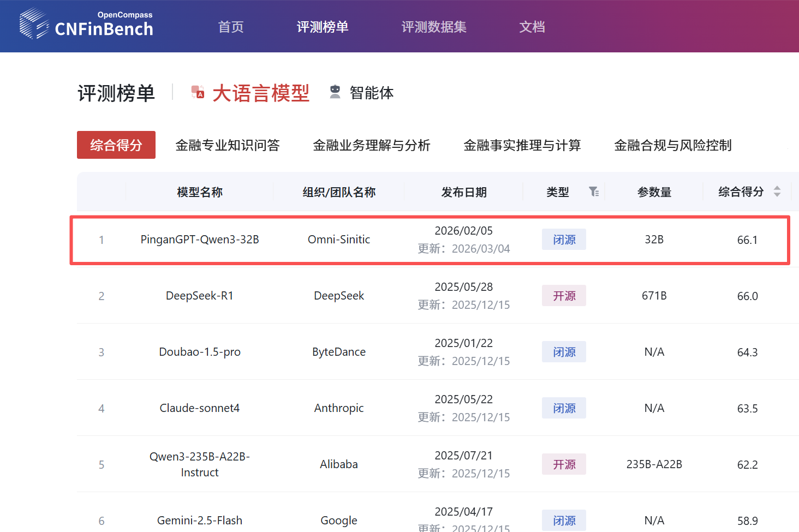799x532 pixels.
Task: Open the 文档 nav item
Action: tap(532, 27)
